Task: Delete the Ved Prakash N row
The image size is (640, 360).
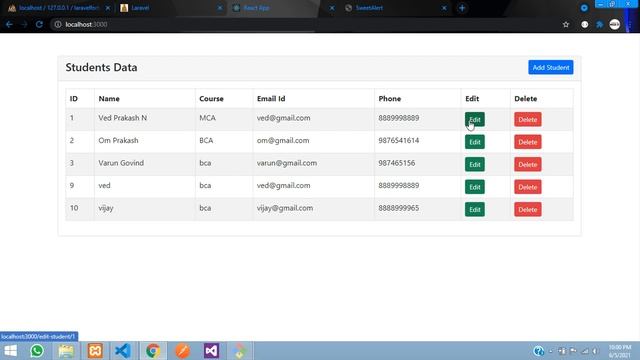Action: [x=528, y=120]
